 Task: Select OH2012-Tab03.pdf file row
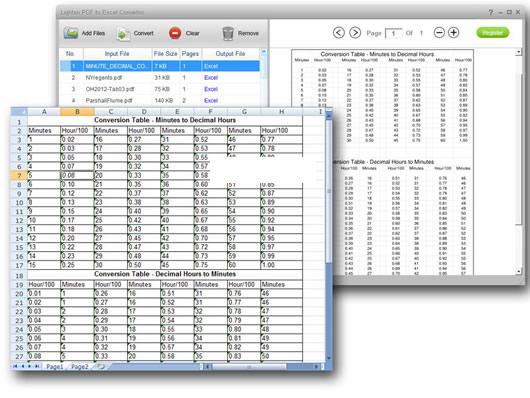160,89
